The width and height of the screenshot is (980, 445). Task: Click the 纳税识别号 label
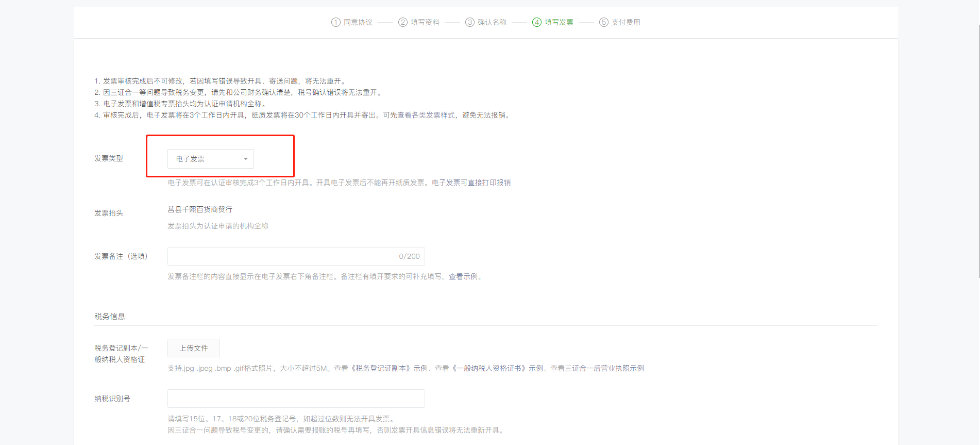(x=112, y=399)
